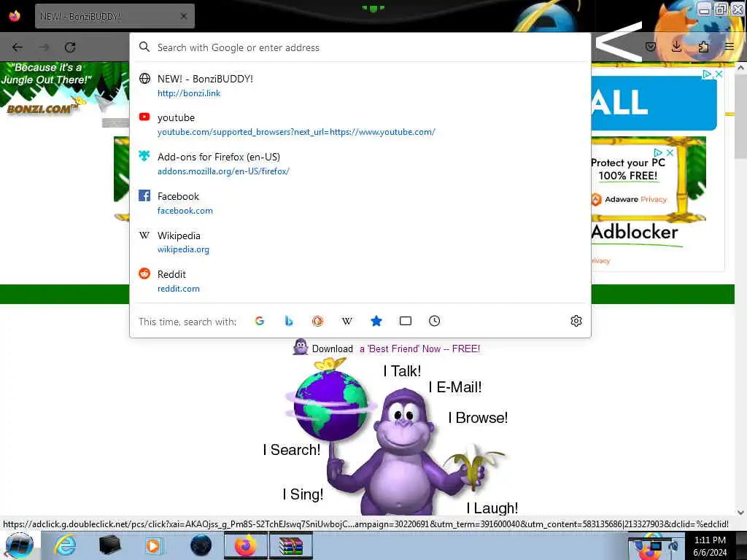Search this time with Bing
Viewport: 747px width, 560px height.
pos(289,321)
